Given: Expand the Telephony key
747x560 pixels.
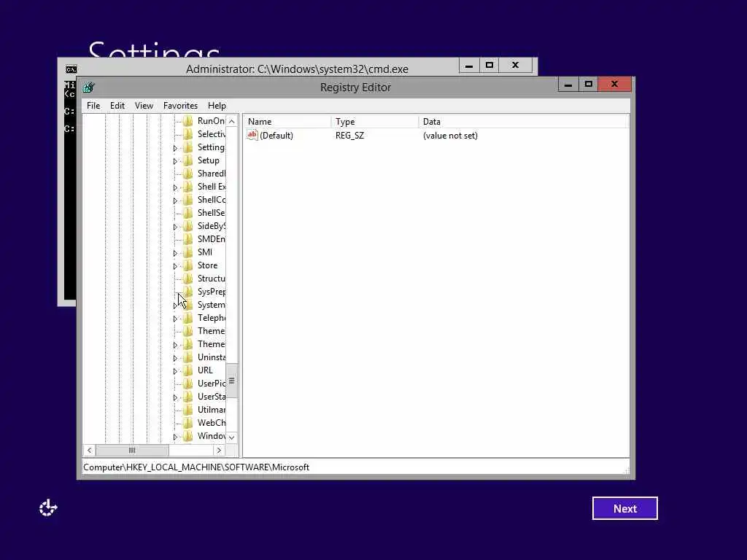Looking at the screenshot, I should tap(175, 319).
